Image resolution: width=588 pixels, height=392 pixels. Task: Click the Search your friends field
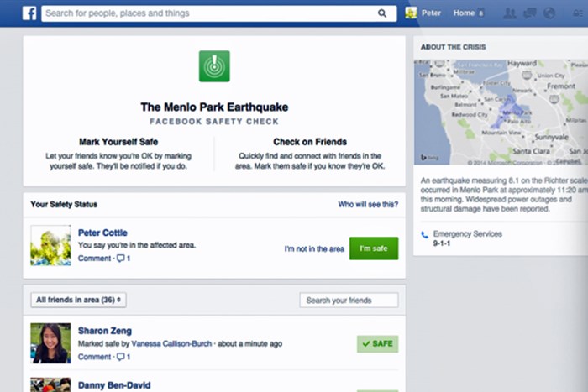[348, 301]
